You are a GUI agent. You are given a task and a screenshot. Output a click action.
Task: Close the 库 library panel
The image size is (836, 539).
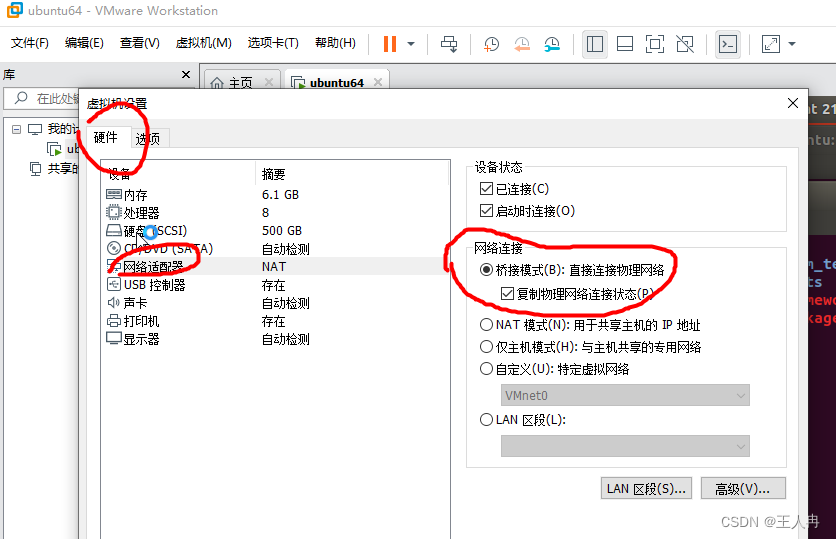(x=186, y=75)
